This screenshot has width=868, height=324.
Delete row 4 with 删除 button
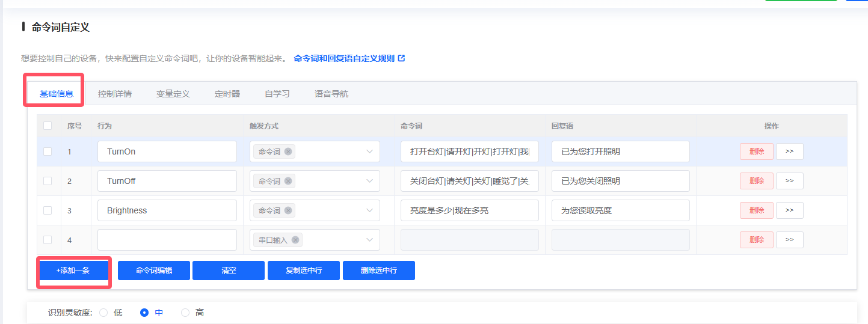coord(757,240)
